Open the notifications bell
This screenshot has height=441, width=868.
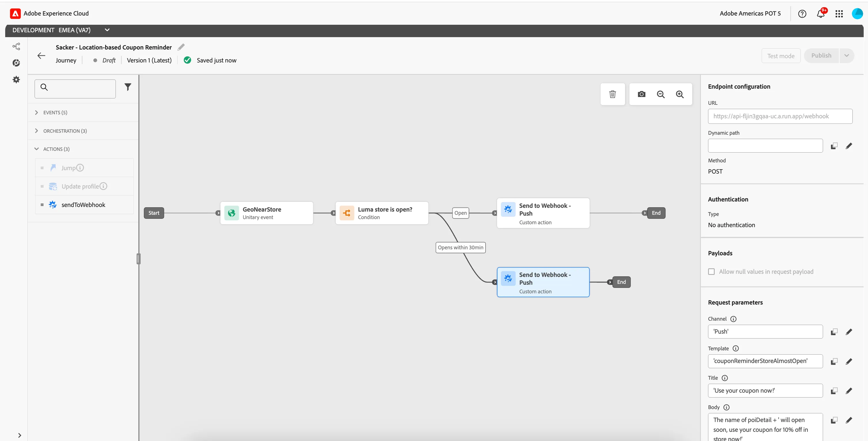820,14
